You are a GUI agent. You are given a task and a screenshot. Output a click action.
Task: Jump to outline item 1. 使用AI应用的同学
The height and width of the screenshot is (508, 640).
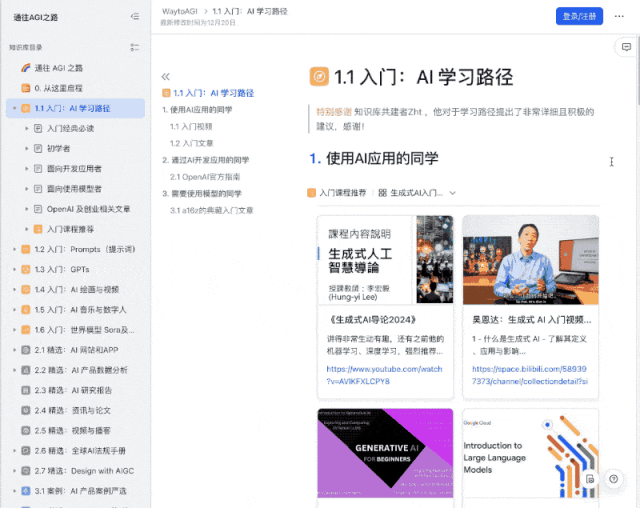tap(197, 110)
